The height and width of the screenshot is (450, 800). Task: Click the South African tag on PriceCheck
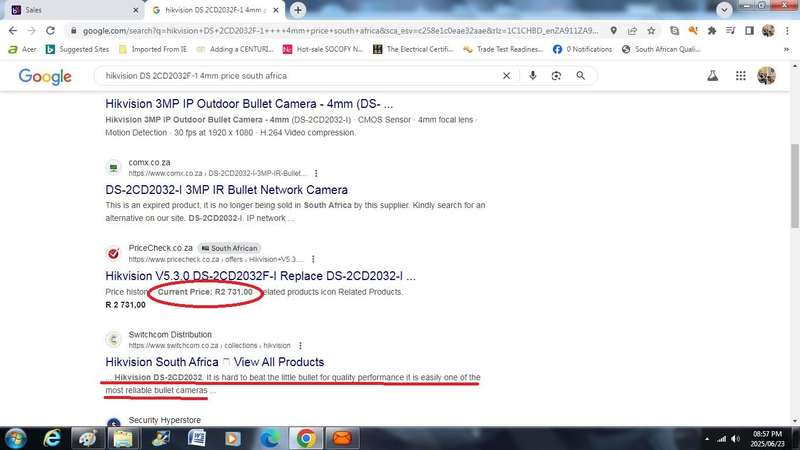pos(229,248)
